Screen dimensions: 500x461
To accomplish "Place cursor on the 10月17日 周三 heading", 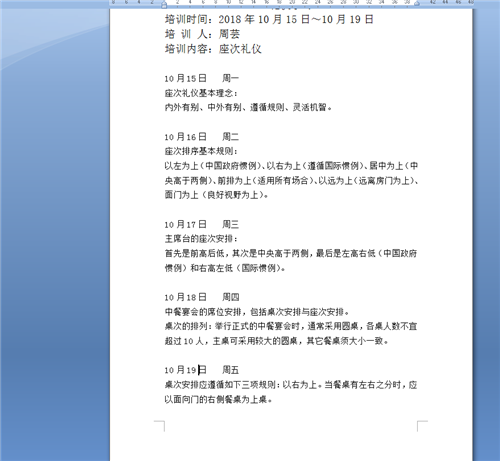I will [202, 224].
